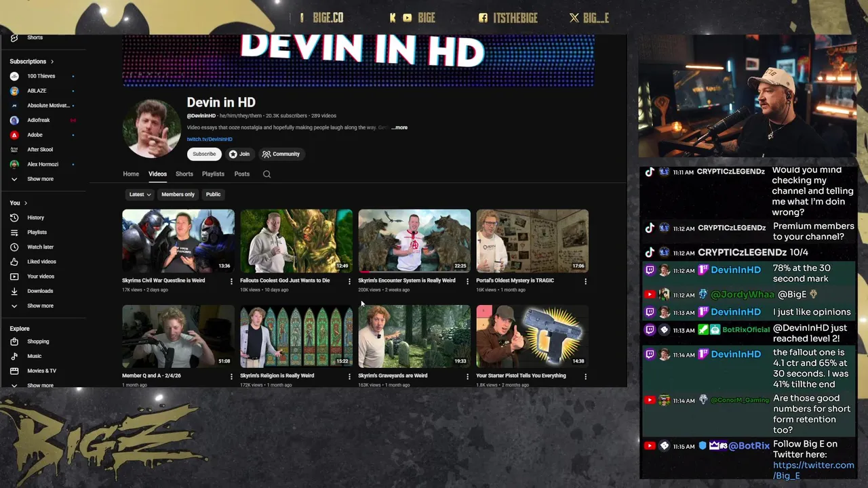
Task: Click @DevinInHD handle text
Action: pyautogui.click(x=201, y=116)
